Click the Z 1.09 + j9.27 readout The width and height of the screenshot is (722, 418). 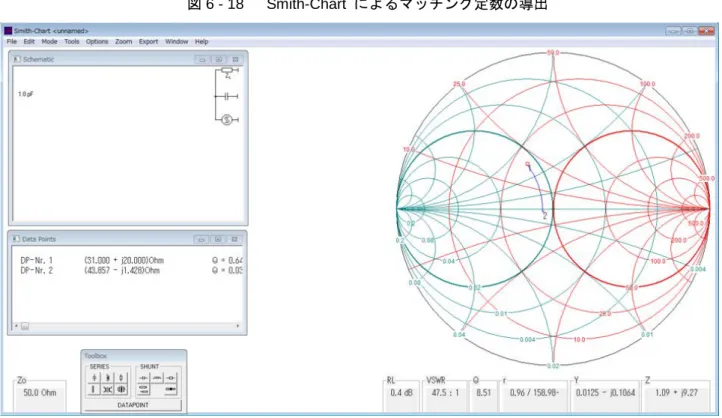[676, 393]
